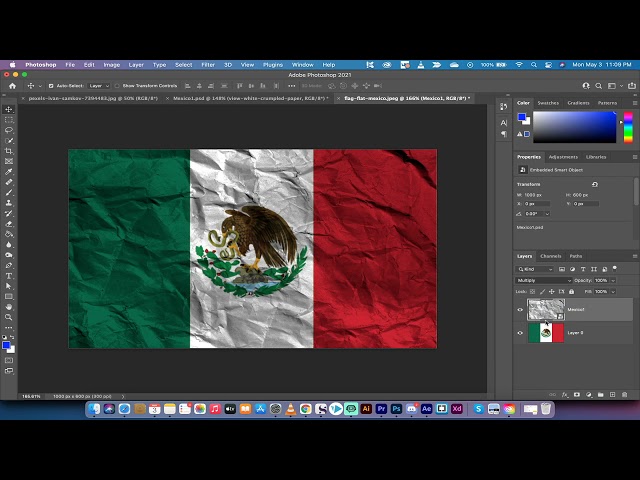Select the Lasso tool

click(9, 130)
